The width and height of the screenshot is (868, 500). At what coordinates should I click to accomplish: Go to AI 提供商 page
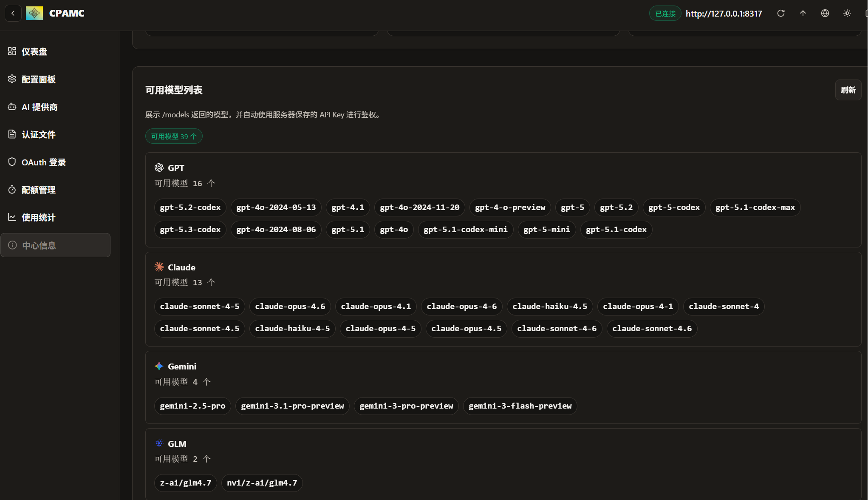(39, 107)
